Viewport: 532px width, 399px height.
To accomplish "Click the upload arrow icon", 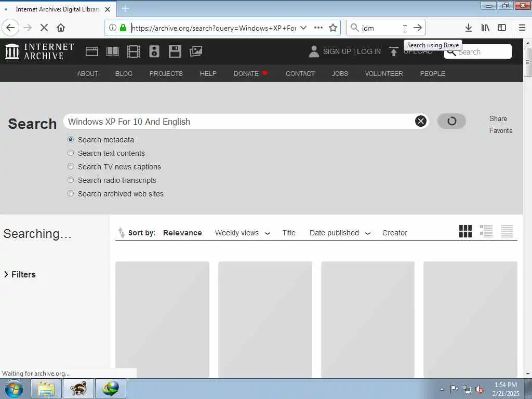I will click(394, 51).
